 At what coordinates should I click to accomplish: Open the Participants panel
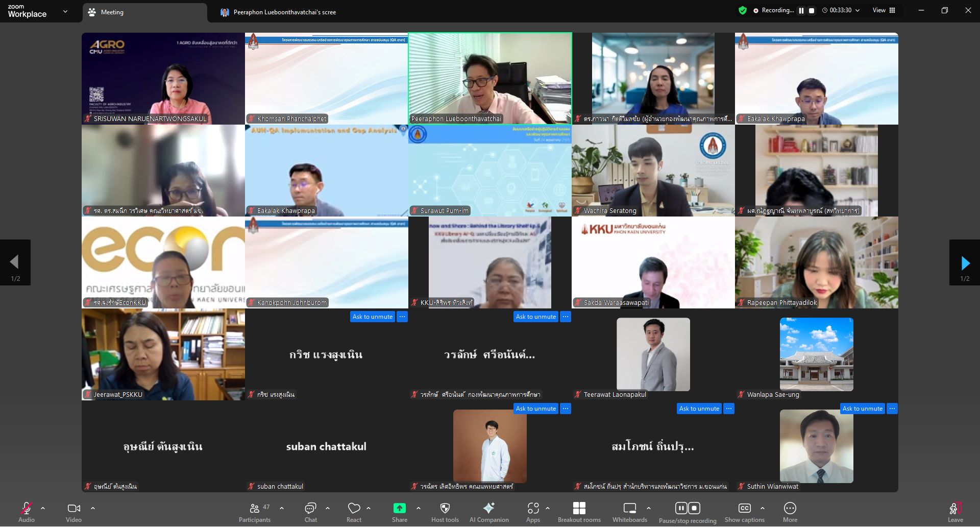[x=255, y=512]
